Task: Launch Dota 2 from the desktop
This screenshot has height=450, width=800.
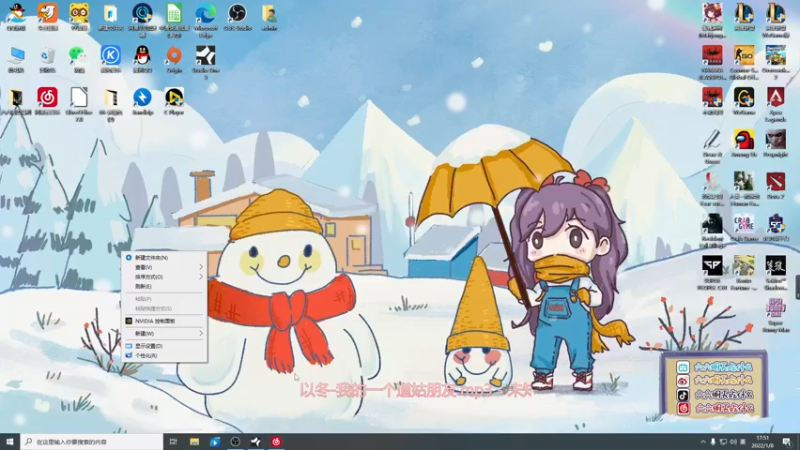Action: click(x=776, y=185)
